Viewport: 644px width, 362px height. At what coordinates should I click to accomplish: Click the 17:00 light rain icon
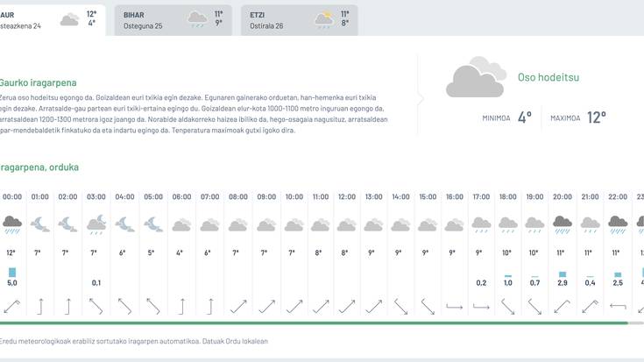pyautogui.click(x=481, y=225)
